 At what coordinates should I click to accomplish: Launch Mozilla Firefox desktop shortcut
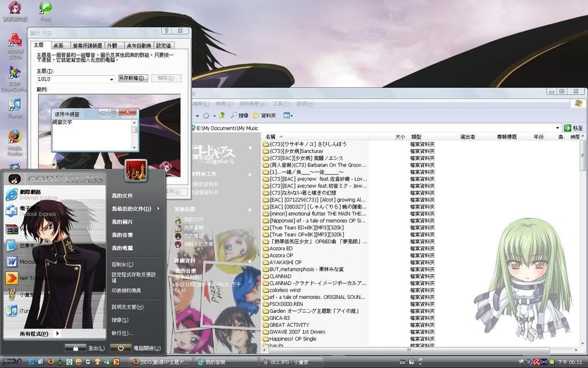tap(15, 143)
